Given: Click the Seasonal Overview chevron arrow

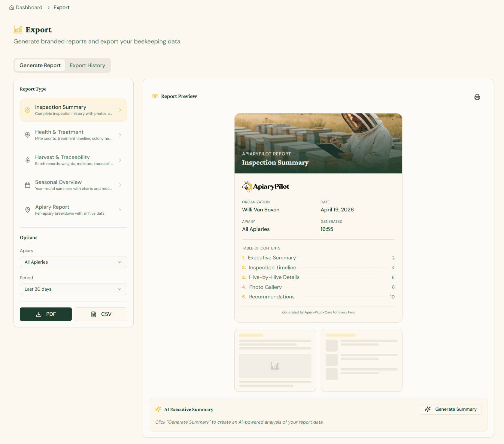Looking at the screenshot, I should tap(120, 185).
